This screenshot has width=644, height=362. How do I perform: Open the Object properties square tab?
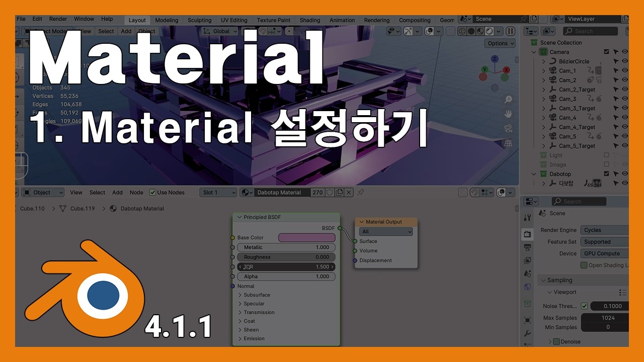coord(527,320)
